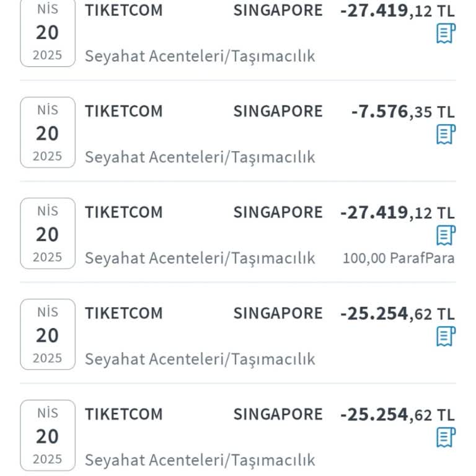Click the 100,00 ParafPara reward label
The width and height of the screenshot is (476, 476).
[399, 258]
